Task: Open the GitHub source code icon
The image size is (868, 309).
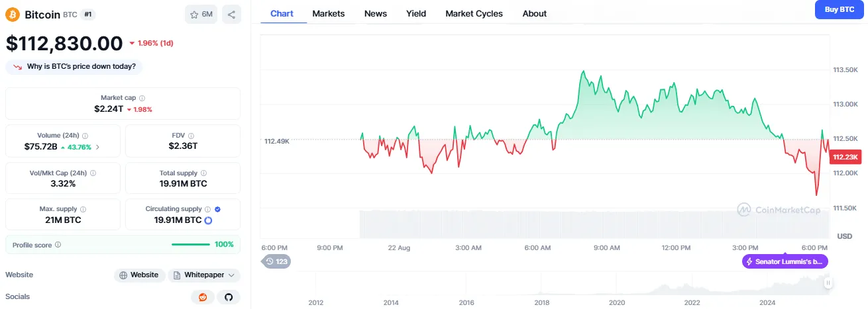Action: pos(229,297)
